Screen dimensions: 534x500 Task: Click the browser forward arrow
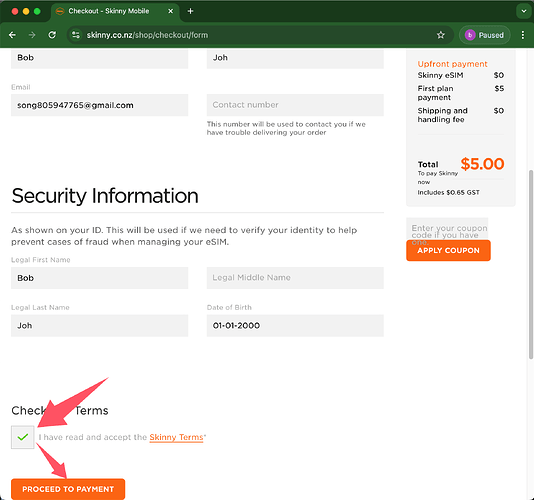[x=32, y=35]
